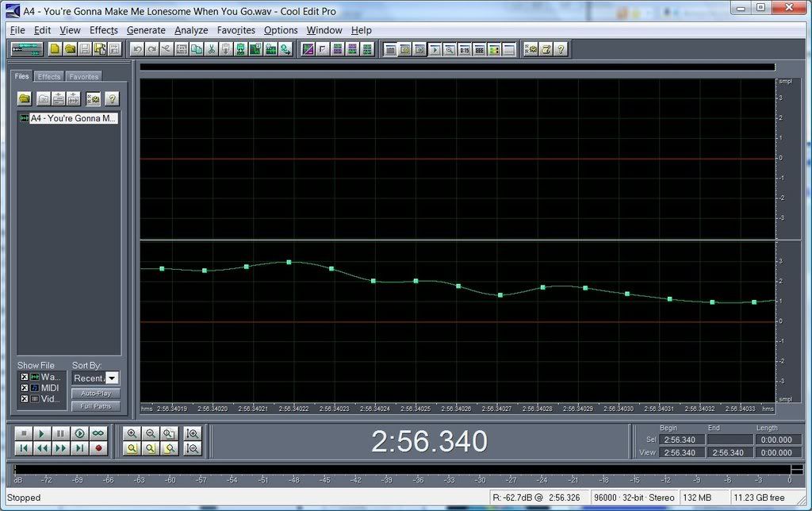Uncheck the Wave files show checkbox

coord(25,377)
